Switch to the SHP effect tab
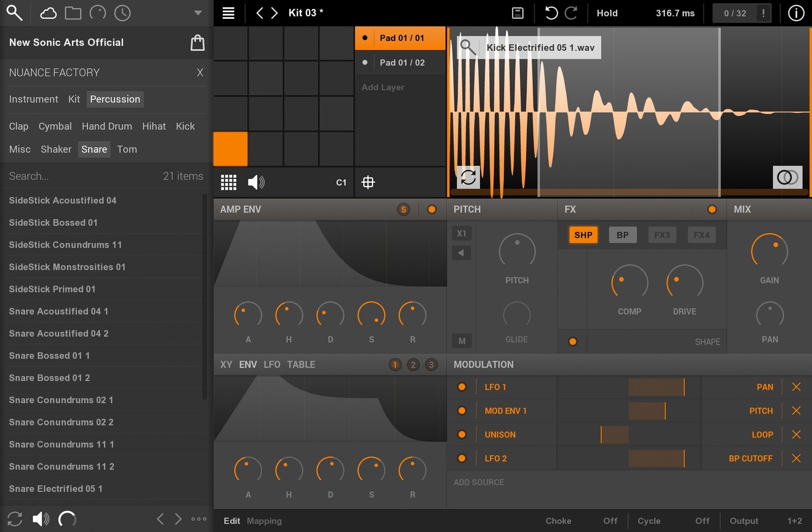Image resolution: width=812 pixels, height=532 pixels. pyautogui.click(x=583, y=235)
